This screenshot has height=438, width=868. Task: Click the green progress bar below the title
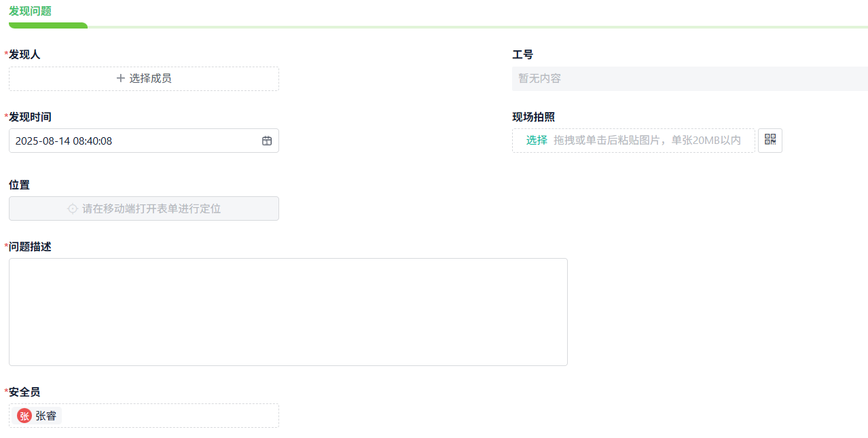(48, 25)
